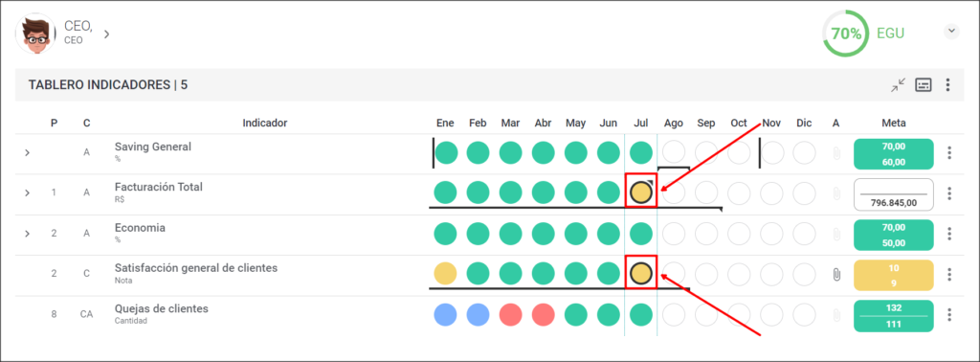
Task: Click the Quejas de clientes Meta box 132/111
Action: click(x=893, y=316)
